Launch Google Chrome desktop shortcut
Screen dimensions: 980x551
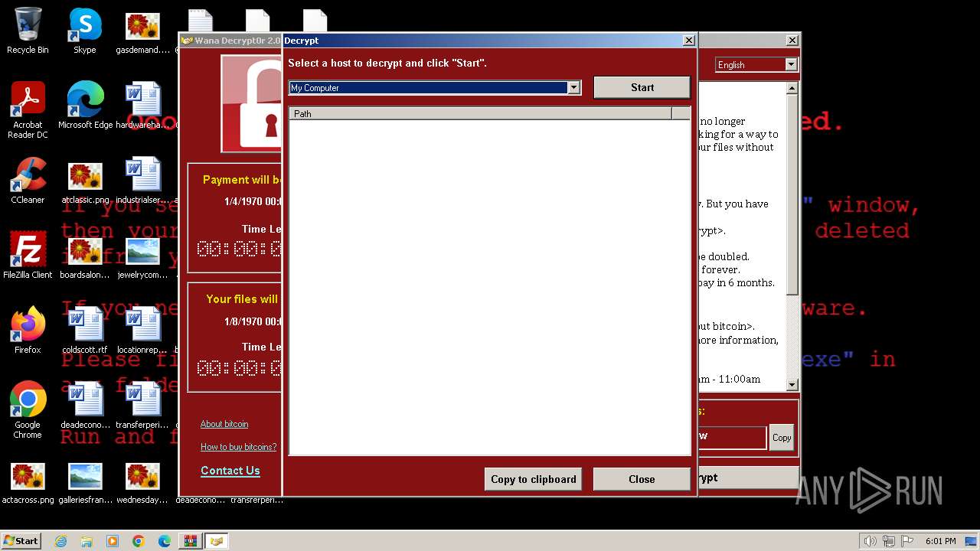coord(28,410)
